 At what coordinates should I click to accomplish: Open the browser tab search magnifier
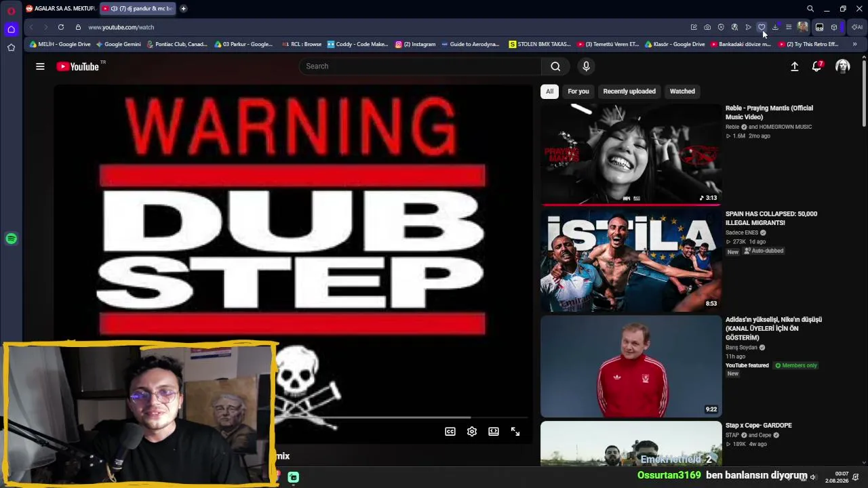coord(810,9)
